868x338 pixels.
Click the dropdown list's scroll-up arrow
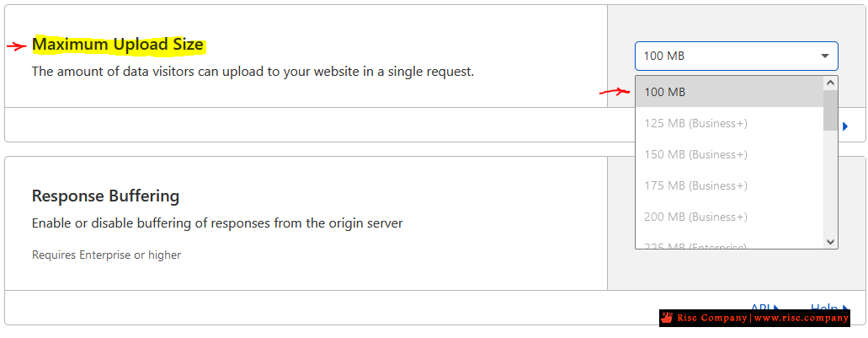coord(830,83)
